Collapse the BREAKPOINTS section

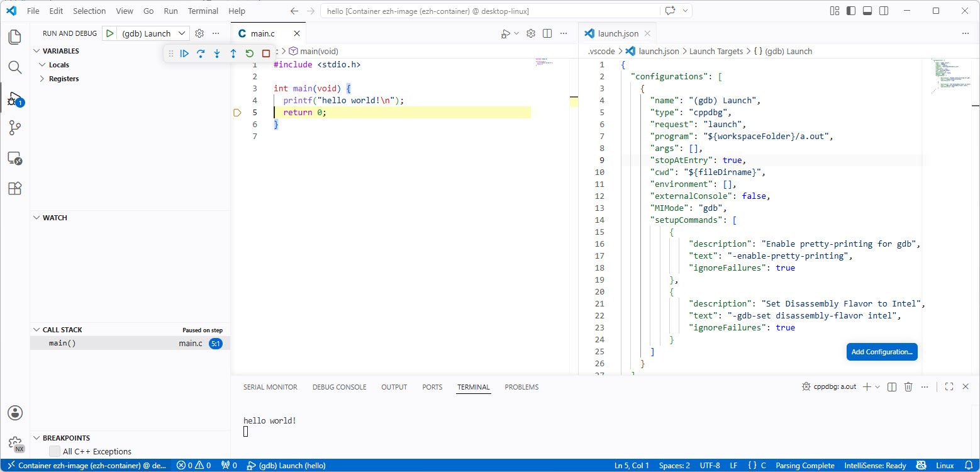coord(36,438)
